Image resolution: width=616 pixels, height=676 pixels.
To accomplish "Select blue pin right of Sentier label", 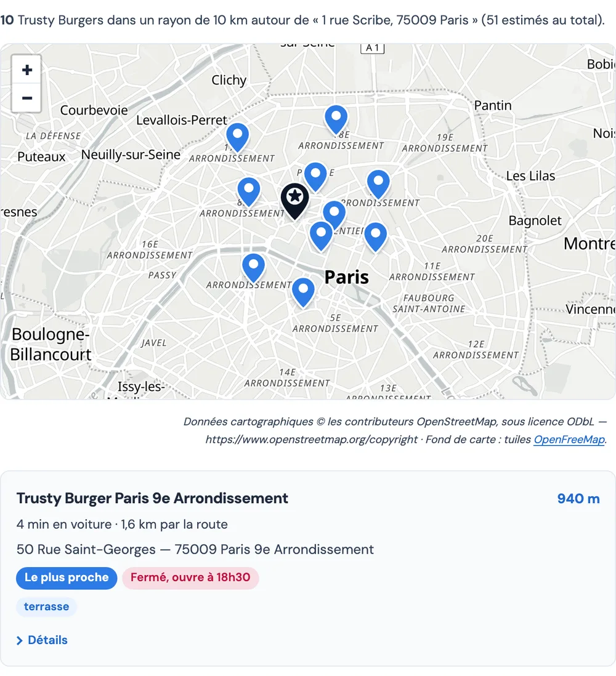I will [376, 238].
